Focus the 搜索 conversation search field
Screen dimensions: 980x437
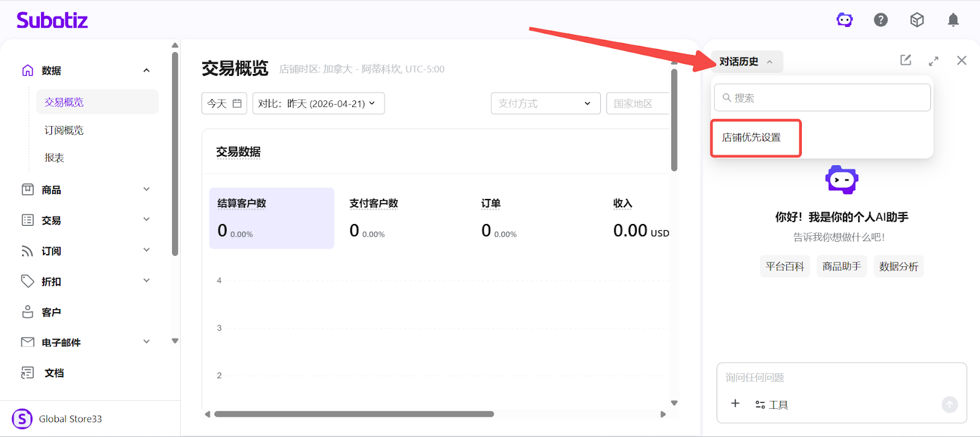click(x=823, y=98)
